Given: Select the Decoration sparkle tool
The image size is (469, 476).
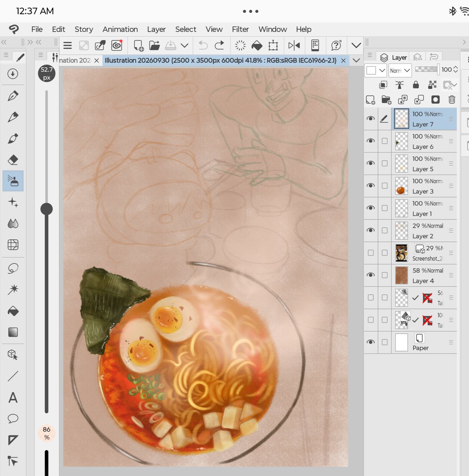Looking at the screenshot, I should tap(13, 203).
